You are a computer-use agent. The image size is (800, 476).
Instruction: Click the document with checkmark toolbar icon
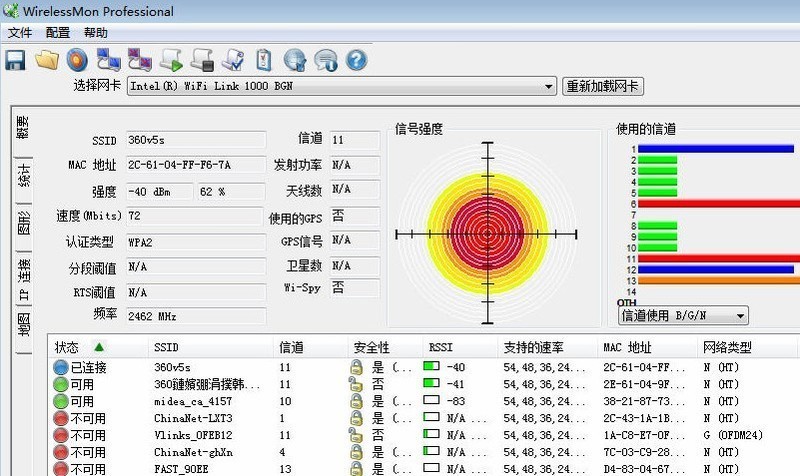[x=233, y=60]
